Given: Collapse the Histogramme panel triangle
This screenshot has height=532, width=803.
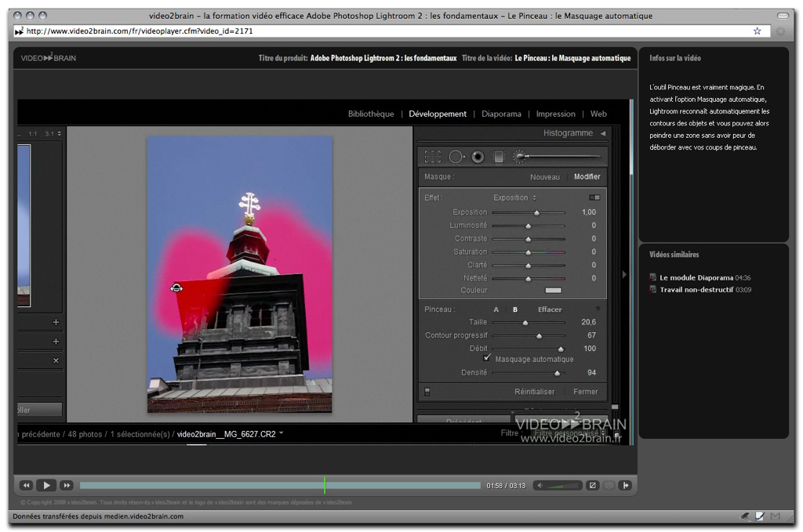Looking at the screenshot, I should coord(603,133).
